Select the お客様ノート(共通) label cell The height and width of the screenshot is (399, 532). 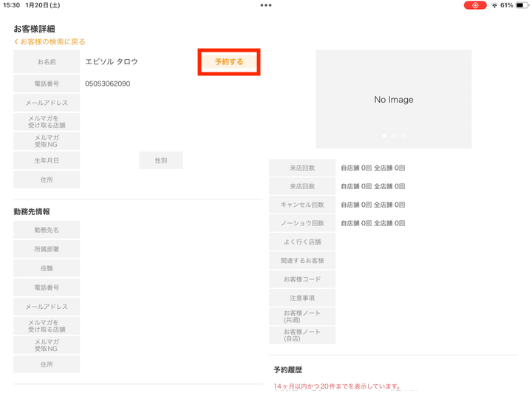click(x=302, y=316)
